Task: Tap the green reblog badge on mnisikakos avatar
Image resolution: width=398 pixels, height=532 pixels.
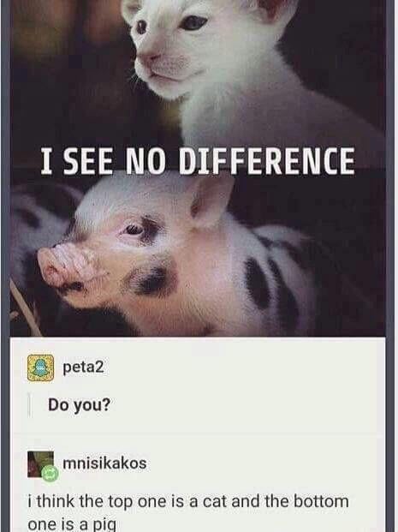Action: pyautogui.click(x=50, y=474)
